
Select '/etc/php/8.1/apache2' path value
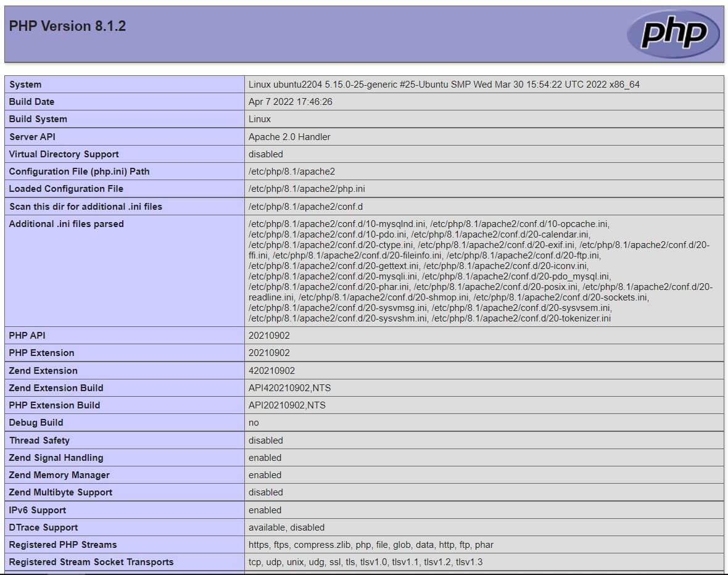coord(292,172)
